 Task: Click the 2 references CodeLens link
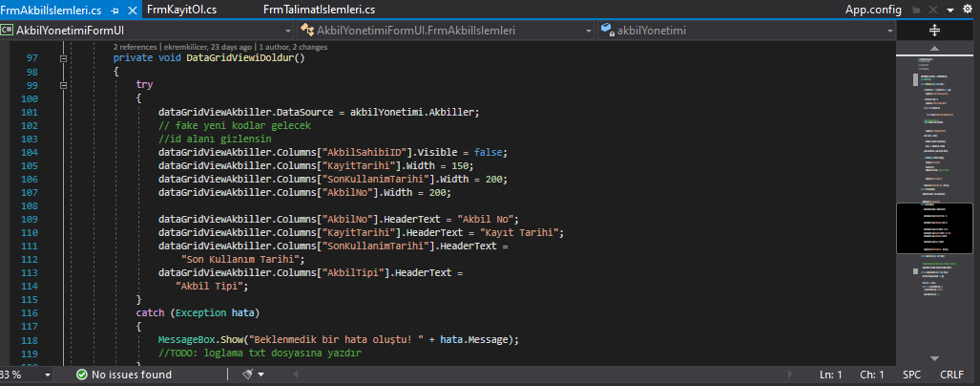tap(136, 47)
